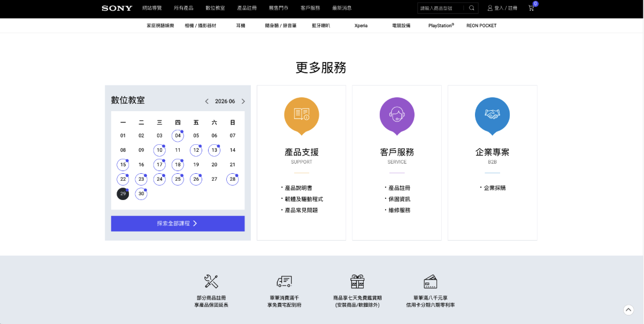Click 登入 / 註冊 link
The height and width of the screenshot is (324, 644).
(x=505, y=8)
